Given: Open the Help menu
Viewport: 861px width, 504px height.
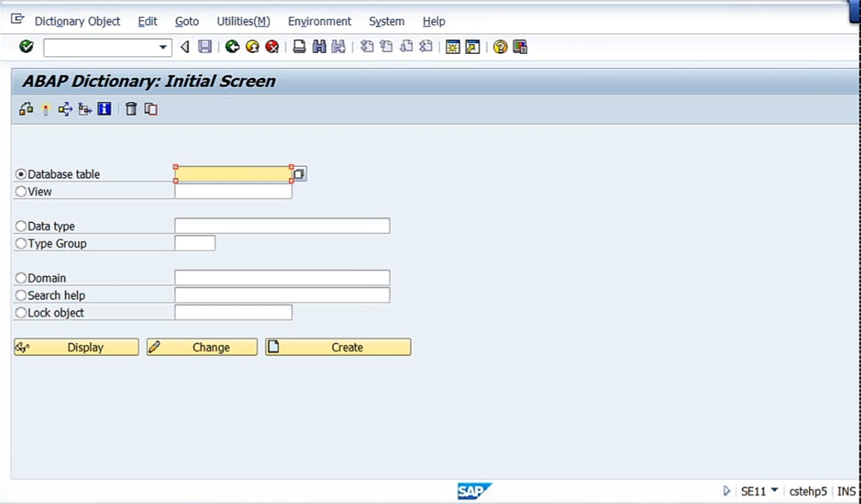Looking at the screenshot, I should (434, 21).
